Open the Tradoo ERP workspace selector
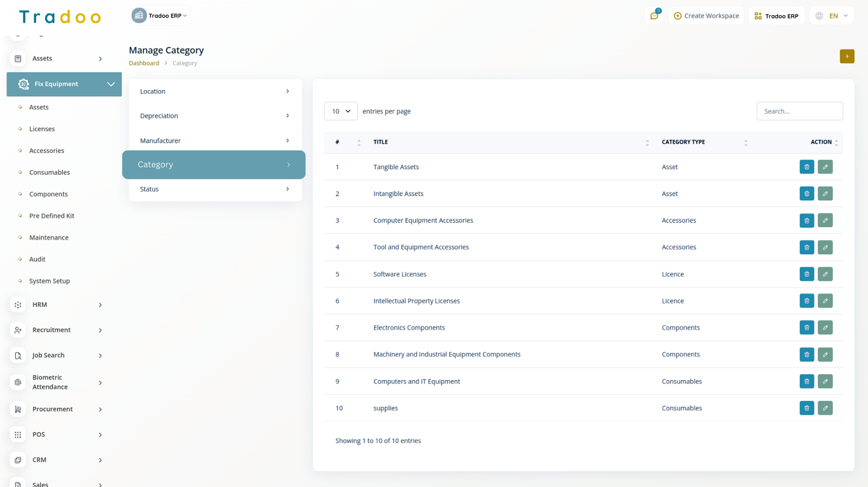This screenshot has width=868, height=487. click(160, 16)
